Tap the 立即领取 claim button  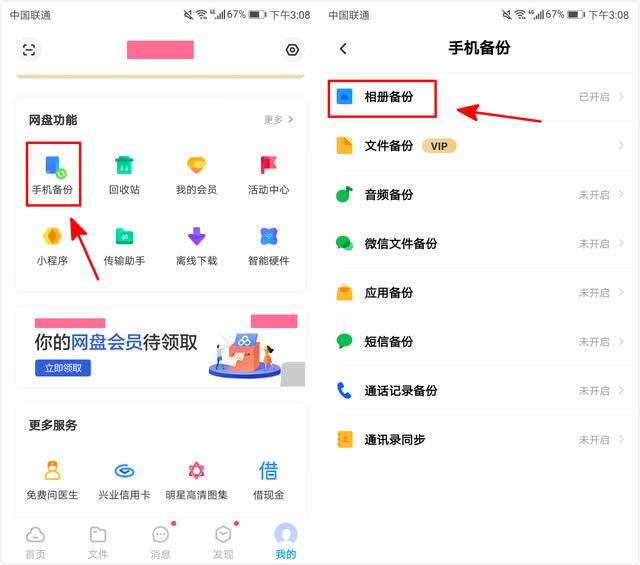tap(63, 368)
